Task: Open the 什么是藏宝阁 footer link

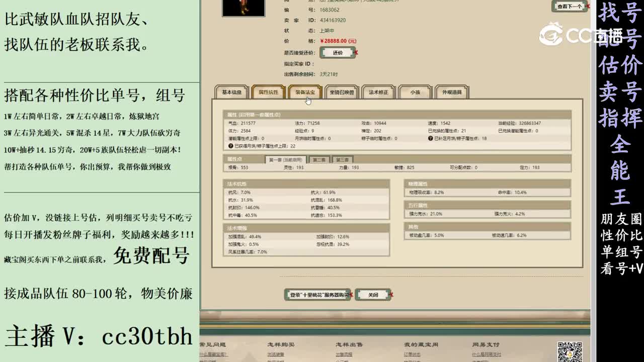Action: 213,354
